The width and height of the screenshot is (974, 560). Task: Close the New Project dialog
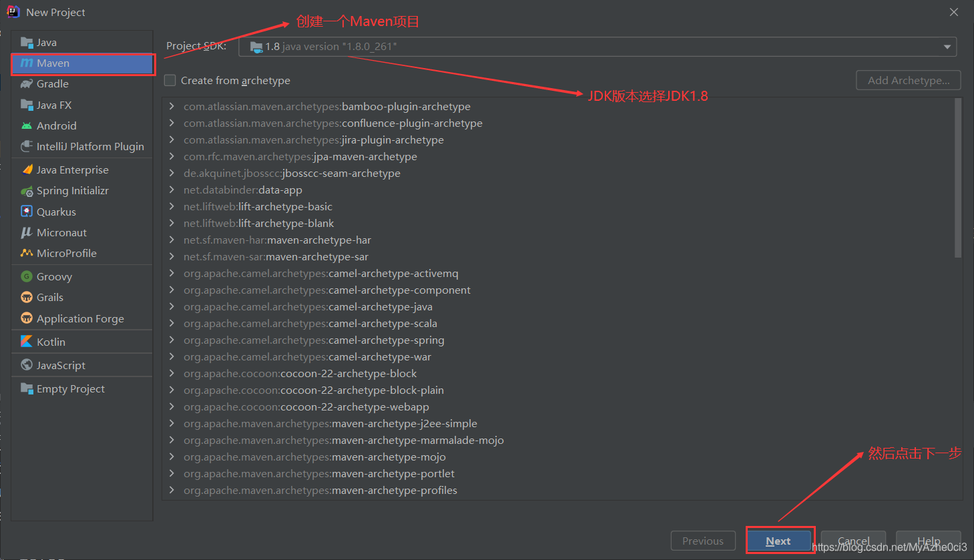point(954,12)
